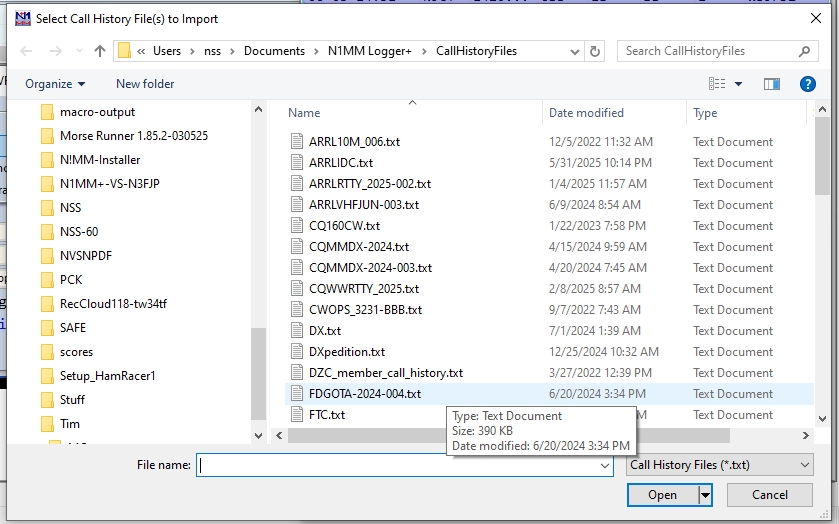Click the Open button
Viewport: 839px width, 524px height.
tap(662, 495)
